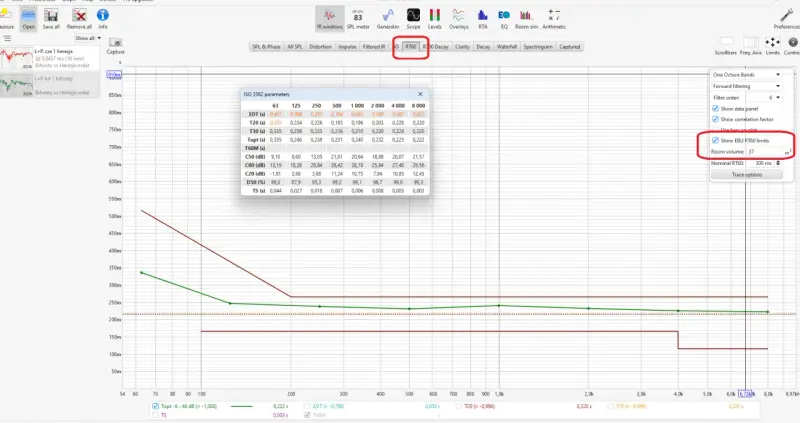
Task: Open the RTA analyzer
Action: (x=483, y=19)
